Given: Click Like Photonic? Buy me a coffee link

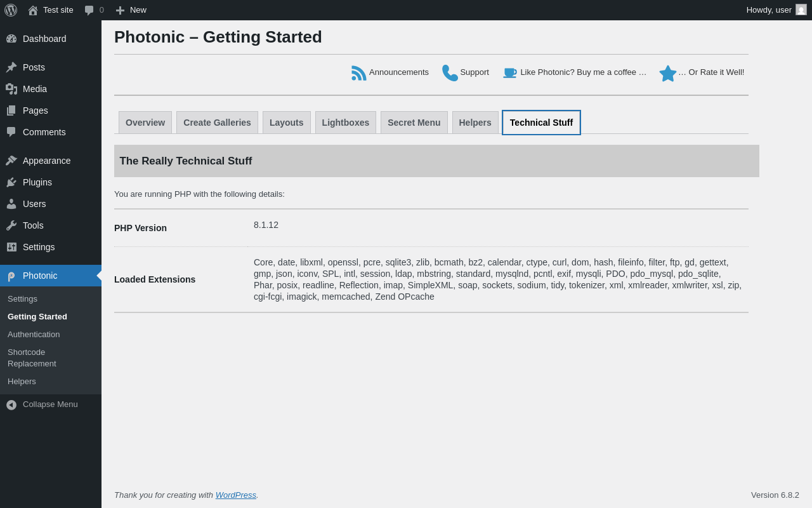Looking at the screenshot, I should (584, 72).
